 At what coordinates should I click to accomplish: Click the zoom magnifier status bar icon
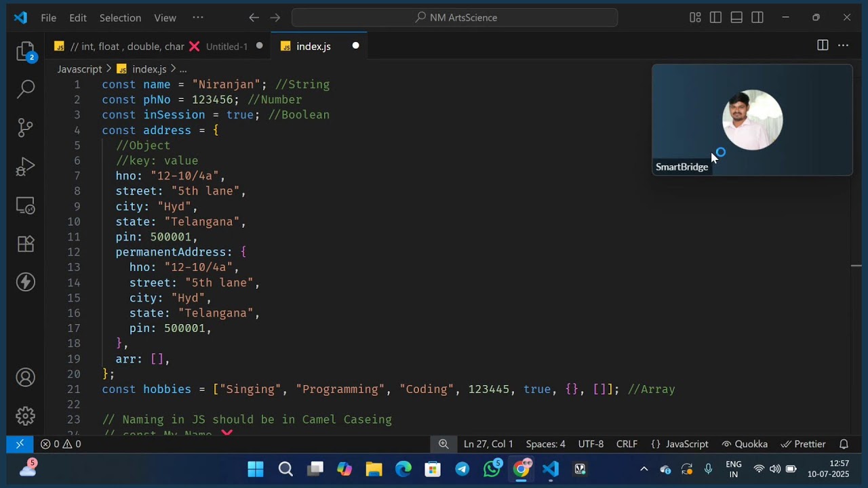point(443,444)
